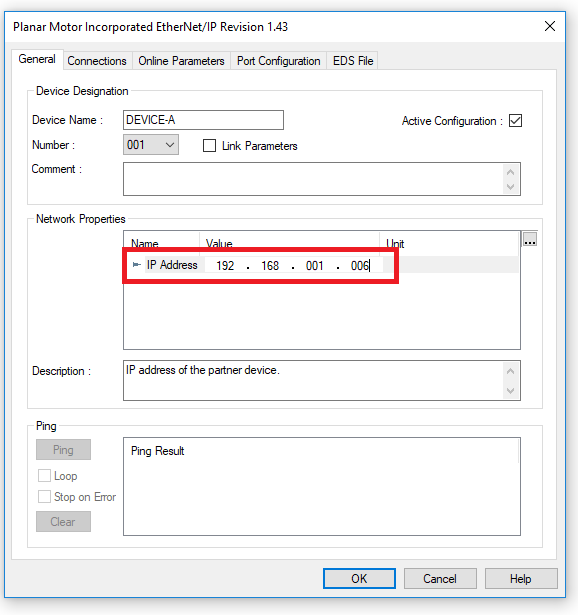
Task: Click the Description box scroll down arrow
Action: coord(510,391)
